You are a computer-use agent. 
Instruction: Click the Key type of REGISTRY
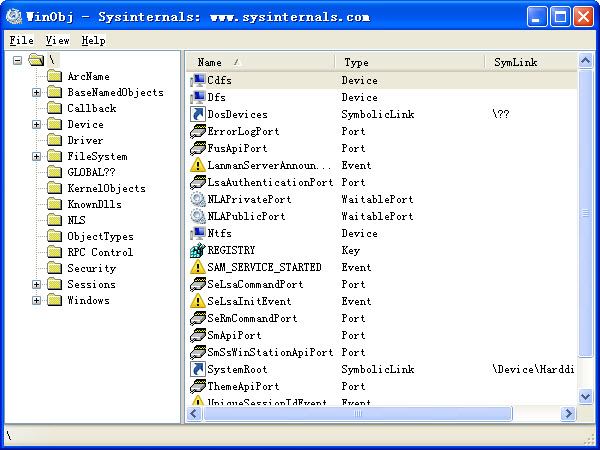coord(351,250)
